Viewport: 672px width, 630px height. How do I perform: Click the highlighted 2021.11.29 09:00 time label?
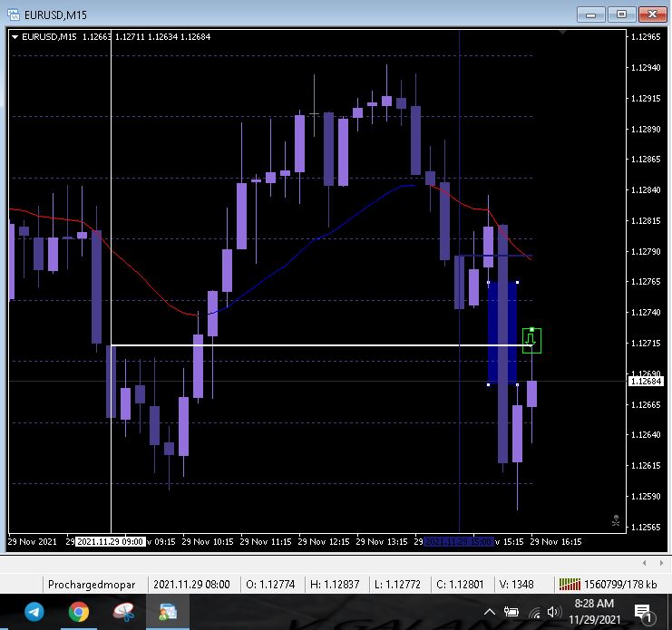pyautogui.click(x=110, y=542)
